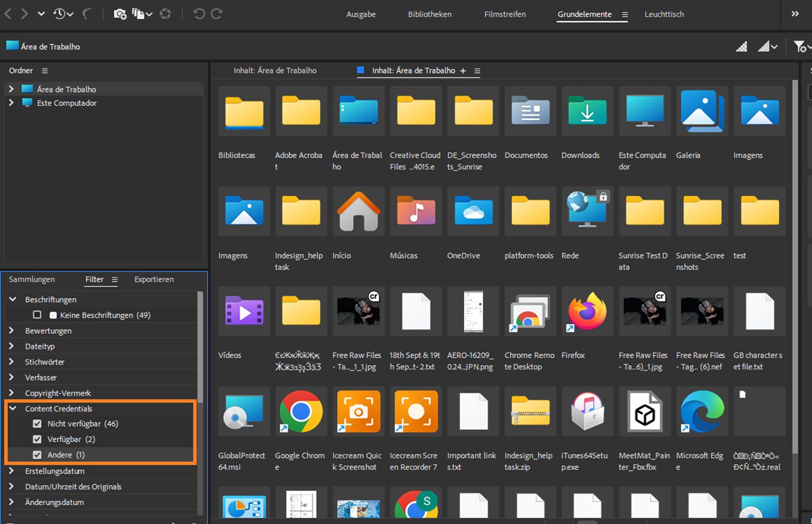Viewport: 812px width, 524px height.
Task: Select the Downloads folder icon
Action: tap(587, 111)
